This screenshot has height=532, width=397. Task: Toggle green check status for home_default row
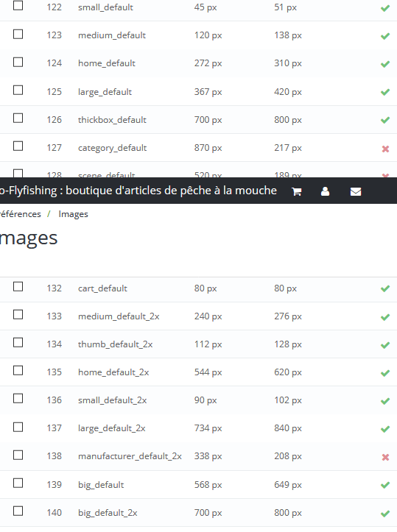385,64
